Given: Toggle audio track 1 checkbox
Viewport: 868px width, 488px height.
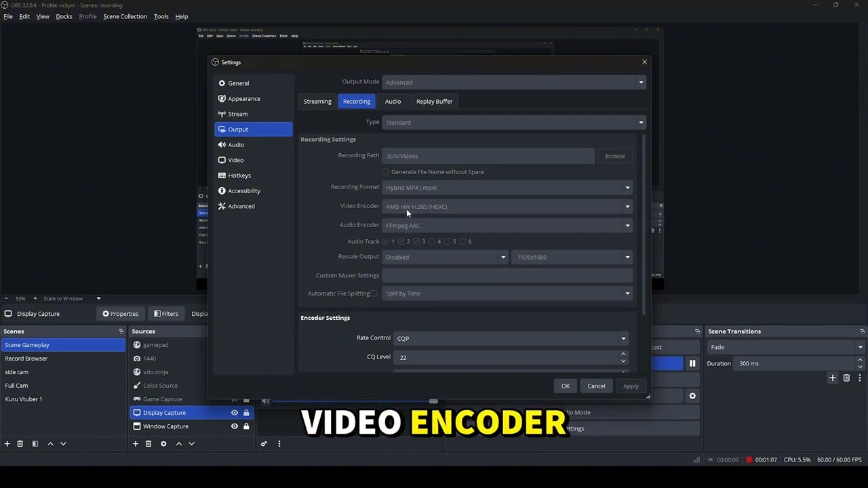Looking at the screenshot, I should coord(386,242).
